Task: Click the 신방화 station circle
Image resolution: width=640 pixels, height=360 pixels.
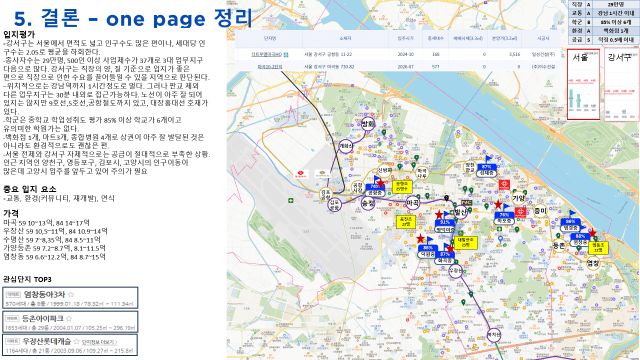Action: pos(384,170)
